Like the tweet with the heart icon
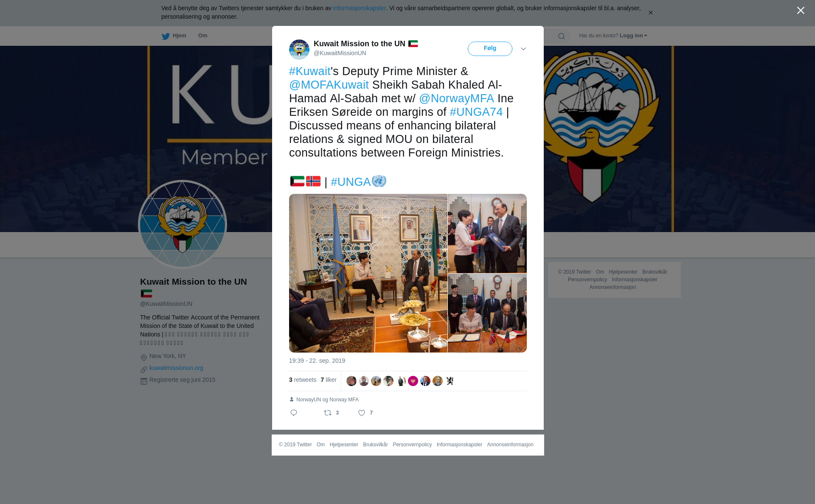 click(362, 413)
